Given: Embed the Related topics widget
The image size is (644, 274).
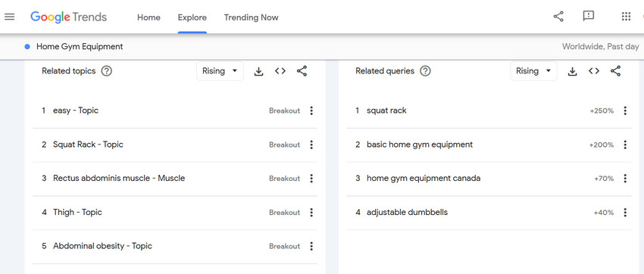Looking at the screenshot, I should click(280, 71).
